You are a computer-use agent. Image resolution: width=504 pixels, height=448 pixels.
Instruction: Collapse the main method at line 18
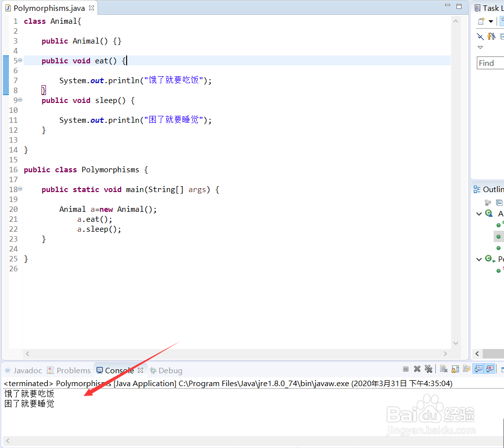(20, 189)
